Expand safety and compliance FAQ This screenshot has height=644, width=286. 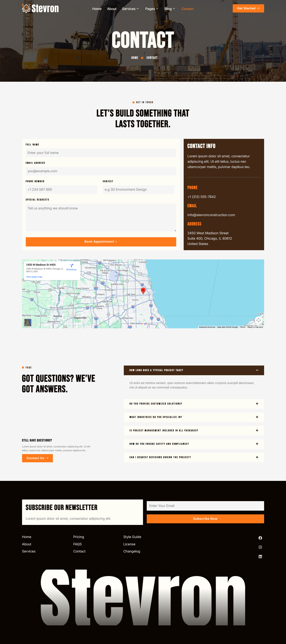click(x=257, y=444)
